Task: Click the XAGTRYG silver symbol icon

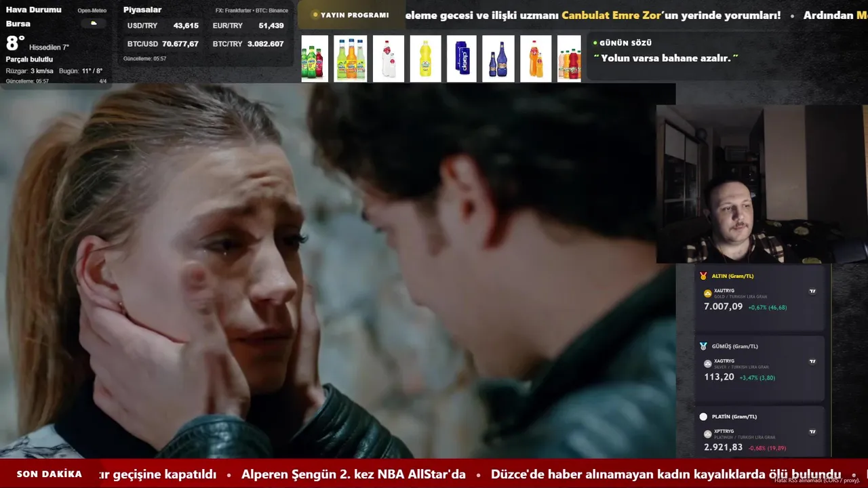Action: pos(708,364)
